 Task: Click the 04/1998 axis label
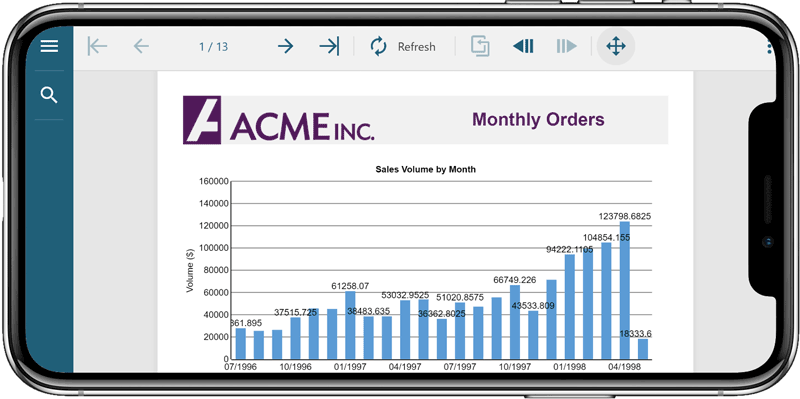tap(624, 367)
